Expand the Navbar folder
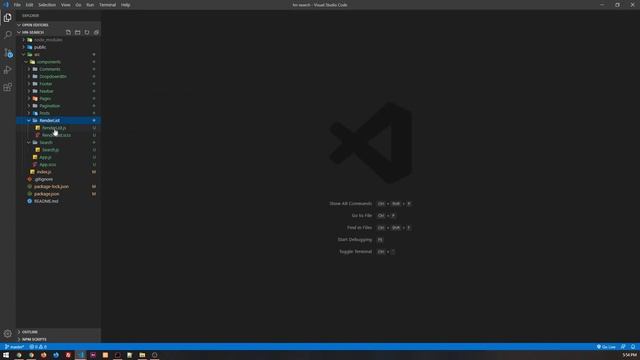 [x=58, y=91]
